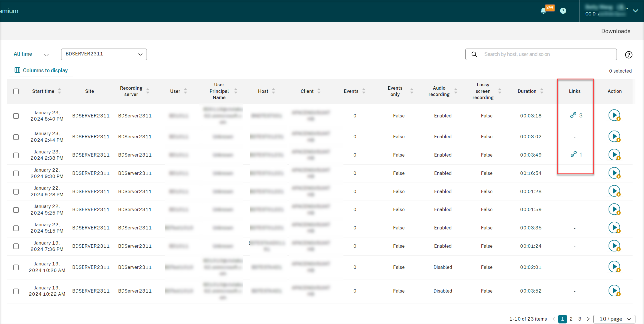Tick checkbox for January 22 9:15 PM recording
The image size is (644, 324).
point(16,228)
